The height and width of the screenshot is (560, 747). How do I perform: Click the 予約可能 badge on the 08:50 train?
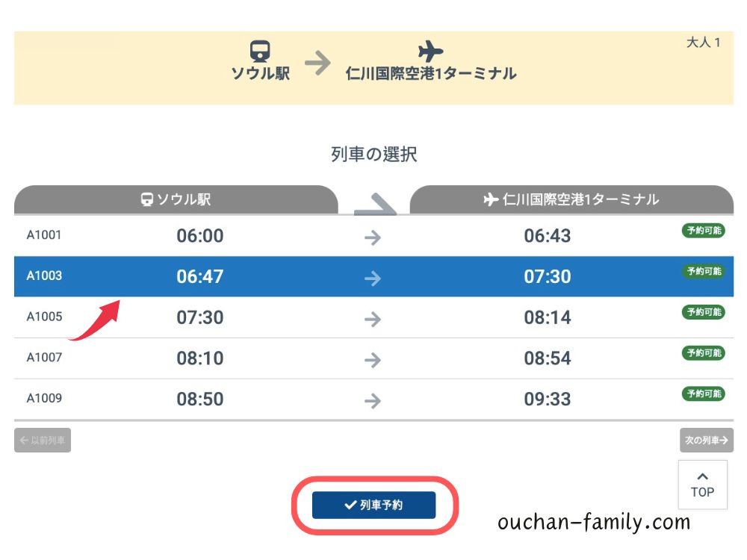pos(704,393)
